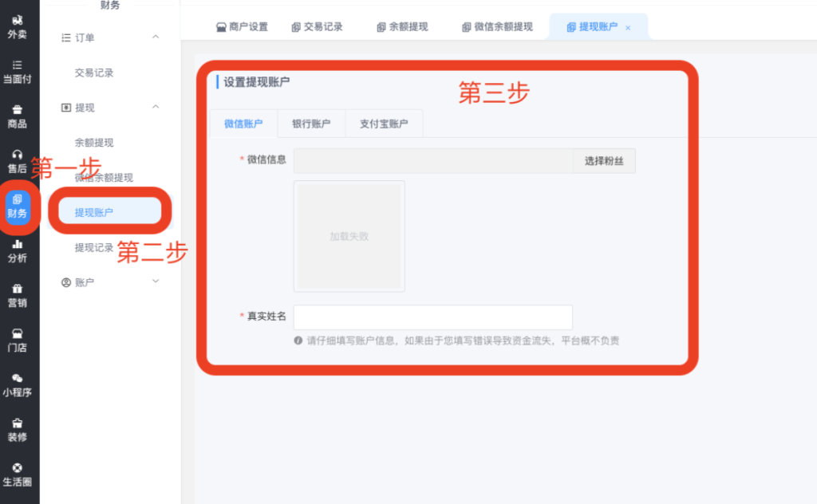The width and height of the screenshot is (817, 504).
Task: Click the 小程序 mini-program icon
Action: (18, 384)
